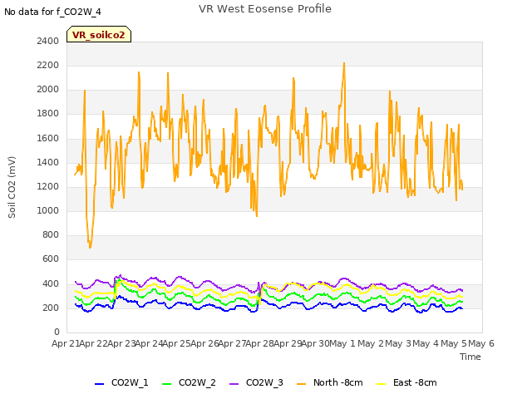
Task: Click the orange line's highest peak near May 1
Action: (x=344, y=63)
